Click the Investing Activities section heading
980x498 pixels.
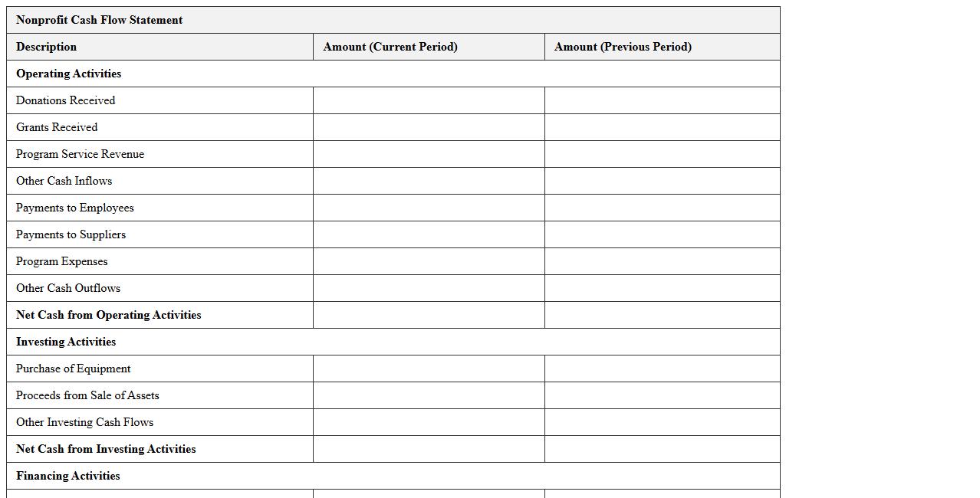66,342
